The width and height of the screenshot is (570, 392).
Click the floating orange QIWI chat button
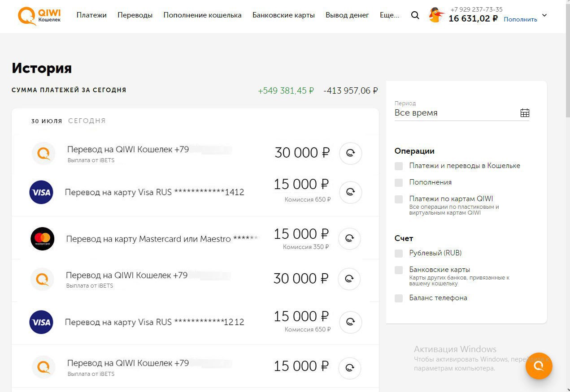pos(539,366)
